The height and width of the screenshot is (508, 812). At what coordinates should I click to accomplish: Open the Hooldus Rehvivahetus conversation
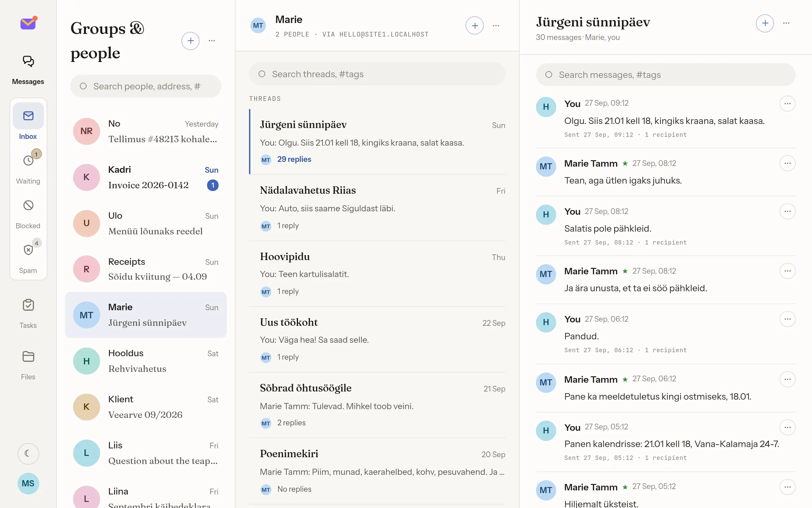pyautogui.click(x=146, y=361)
